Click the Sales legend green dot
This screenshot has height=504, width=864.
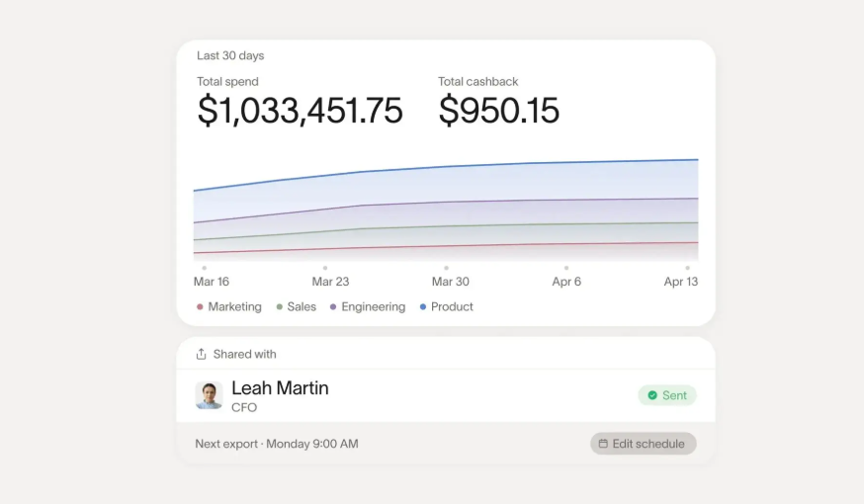coord(280,306)
